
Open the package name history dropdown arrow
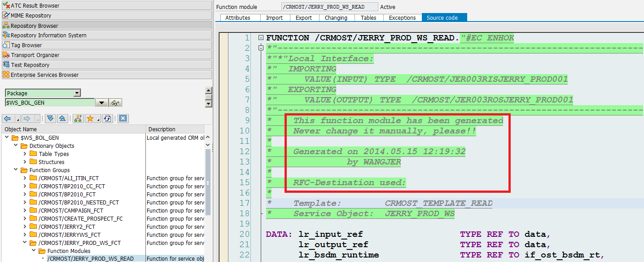point(102,103)
